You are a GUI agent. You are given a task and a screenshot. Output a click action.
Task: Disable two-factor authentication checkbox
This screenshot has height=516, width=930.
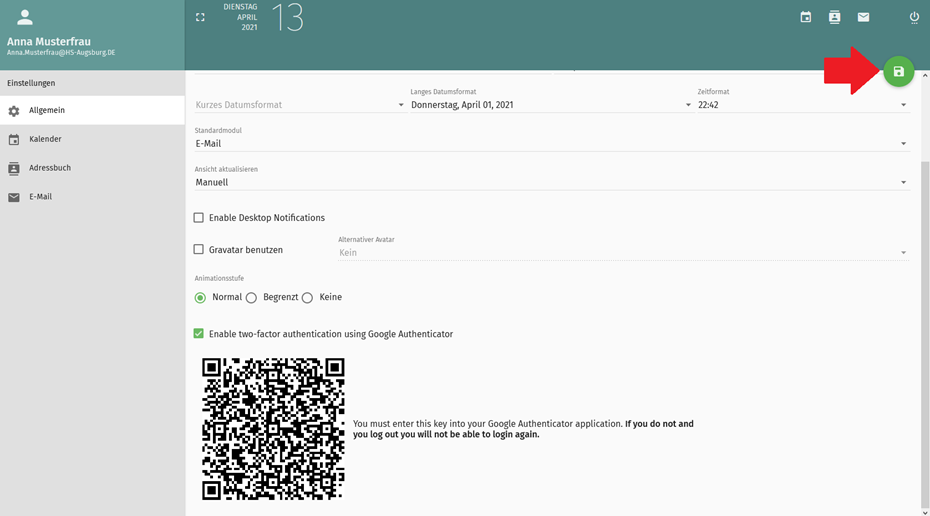coord(199,334)
